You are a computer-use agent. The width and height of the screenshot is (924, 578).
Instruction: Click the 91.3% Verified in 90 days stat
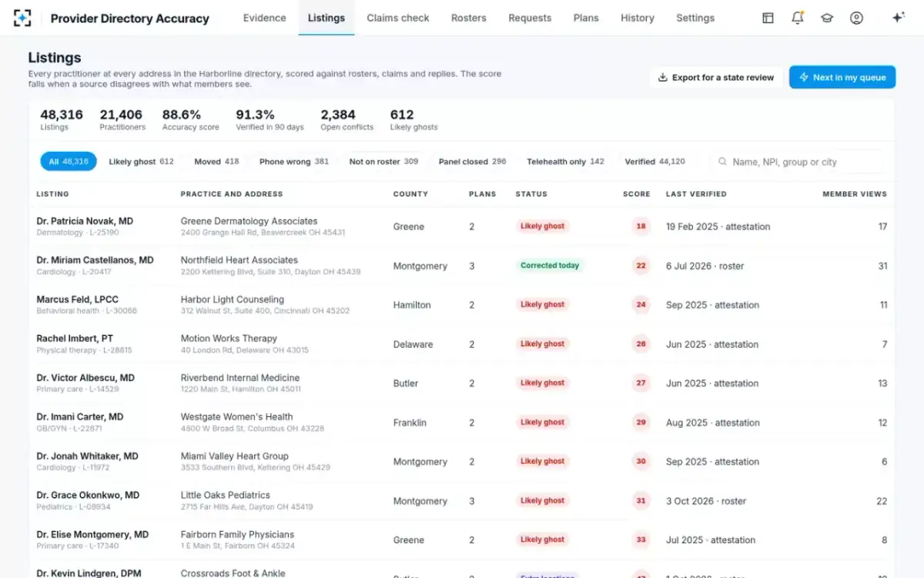(269, 119)
